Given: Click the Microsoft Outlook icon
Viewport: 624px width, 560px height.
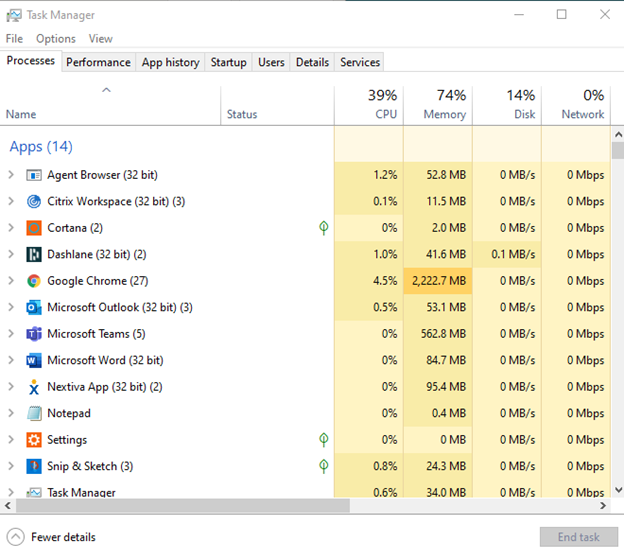Looking at the screenshot, I should 34,308.
